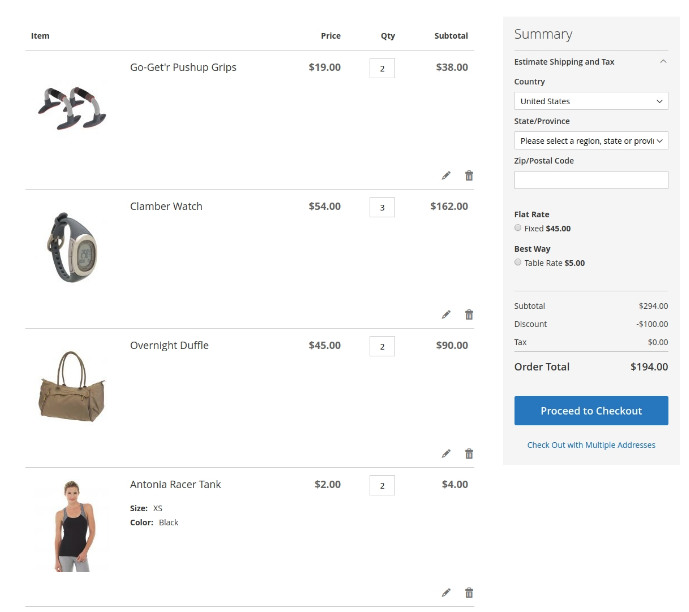Click the Go-Get'r Pushup Grips thumbnail
689x612 pixels.
click(x=72, y=107)
